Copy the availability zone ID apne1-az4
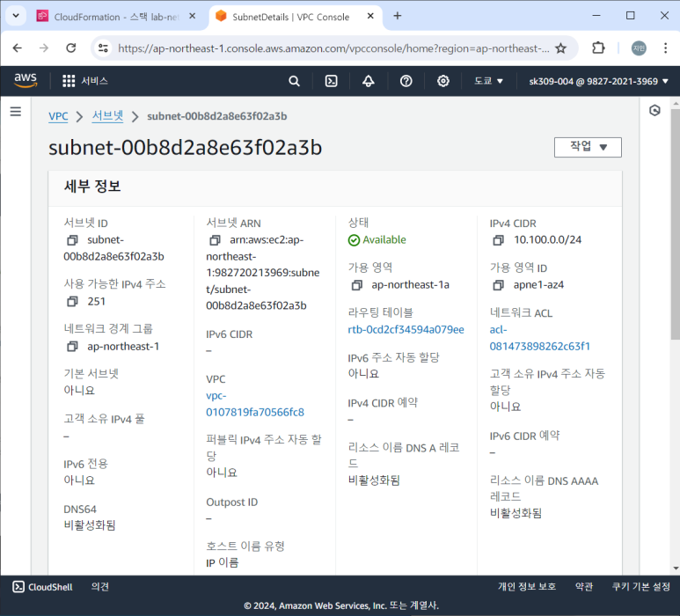Viewport: 680px width, 616px height. pos(499,285)
